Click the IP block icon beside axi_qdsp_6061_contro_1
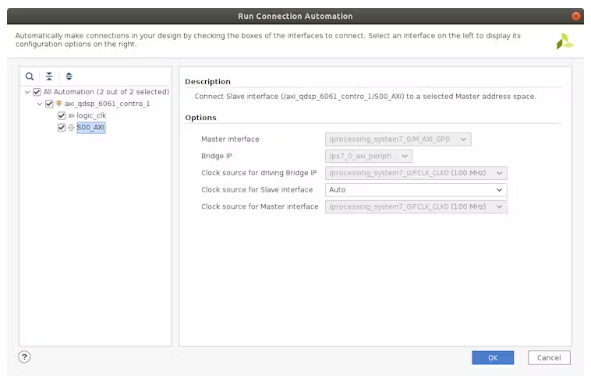This screenshot has height=386, width=591. tap(59, 103)
